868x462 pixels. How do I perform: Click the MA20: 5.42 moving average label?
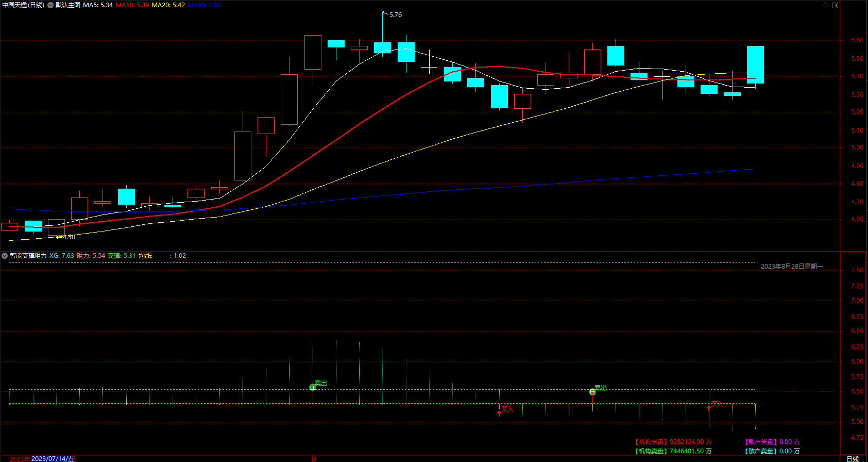pyautogui.click(x=168, y=5)
